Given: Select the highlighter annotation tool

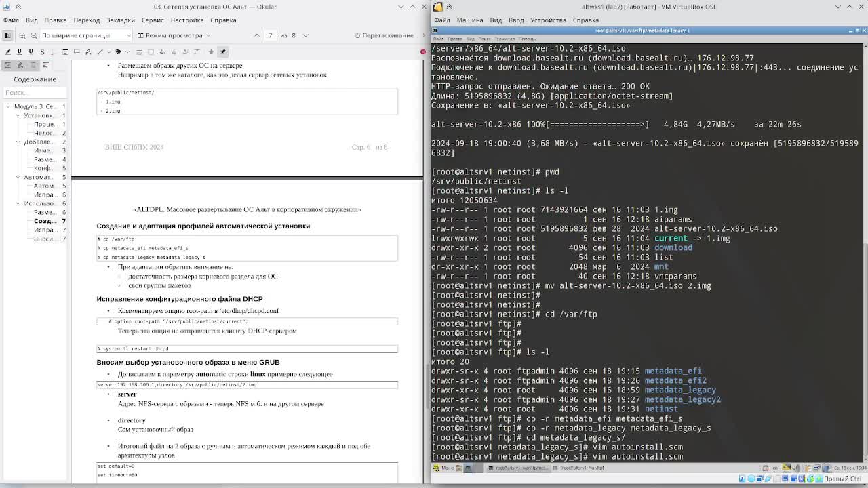Looking at the screenshot, I should coord(7,52).
